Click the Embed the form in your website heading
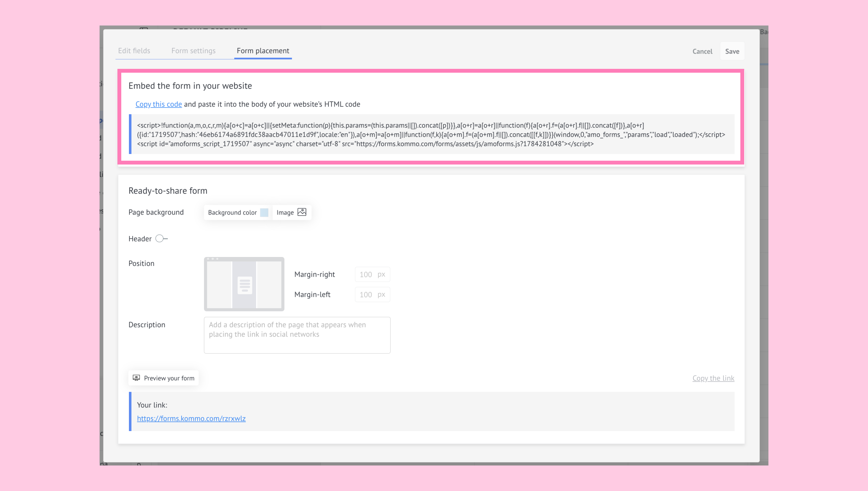868x491 pixels. 190,86
